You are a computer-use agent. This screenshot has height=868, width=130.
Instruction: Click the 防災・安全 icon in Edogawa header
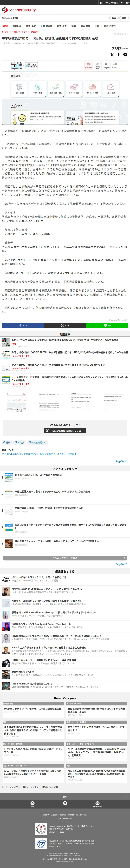pos(88,65)
